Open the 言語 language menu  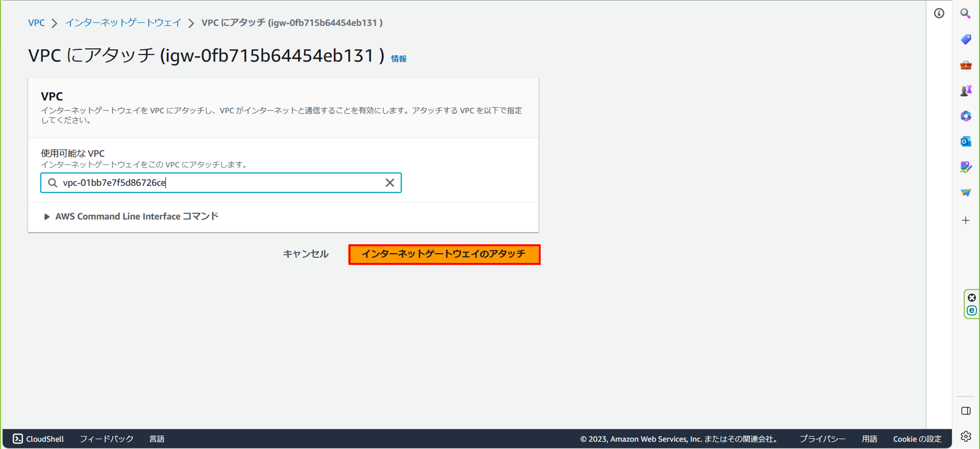pyautogui.click(x=157, y=439)
